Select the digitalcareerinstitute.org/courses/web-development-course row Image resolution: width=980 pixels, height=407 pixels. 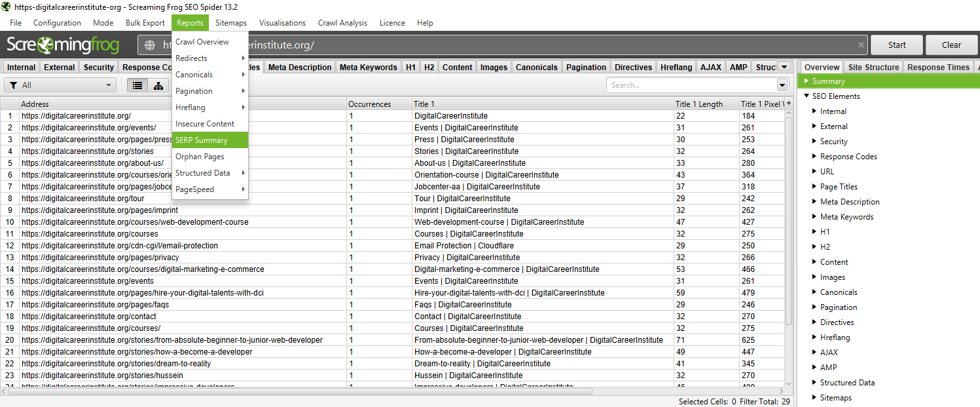(x=393, y=222)
